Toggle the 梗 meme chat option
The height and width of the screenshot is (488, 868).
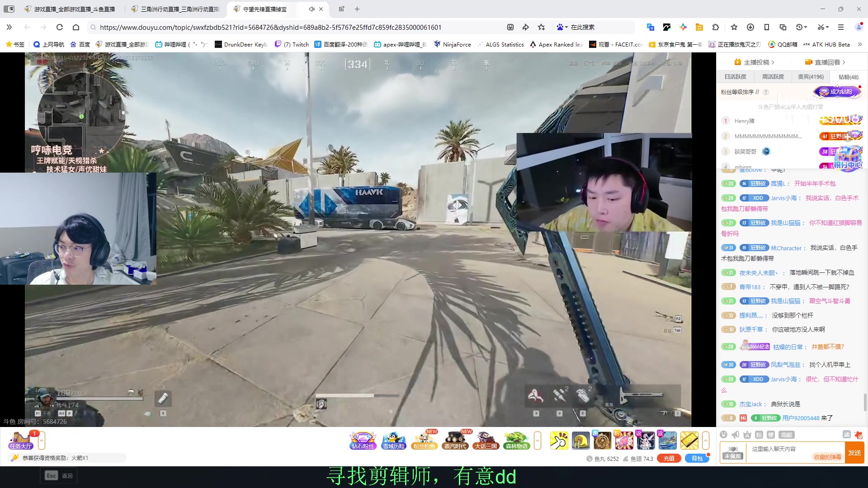[771, 435]
